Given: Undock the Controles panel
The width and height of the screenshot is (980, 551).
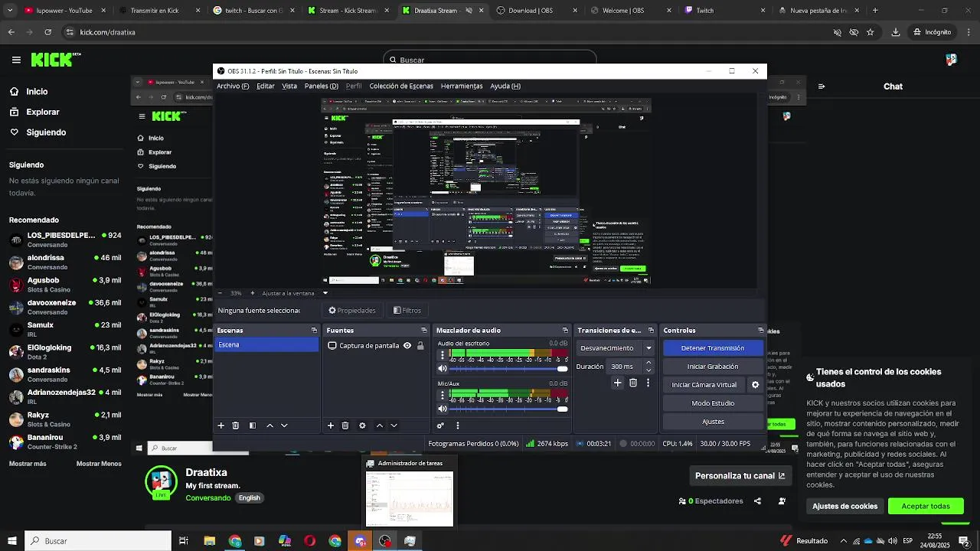Looking at the screenshot, I should (760, 331).
